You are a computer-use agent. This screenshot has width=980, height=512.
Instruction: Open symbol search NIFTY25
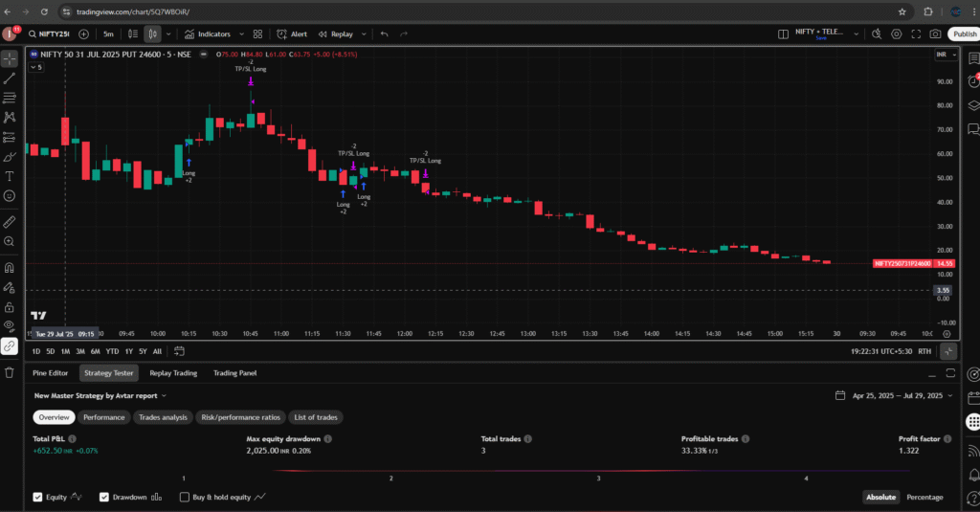pos(49,34)
